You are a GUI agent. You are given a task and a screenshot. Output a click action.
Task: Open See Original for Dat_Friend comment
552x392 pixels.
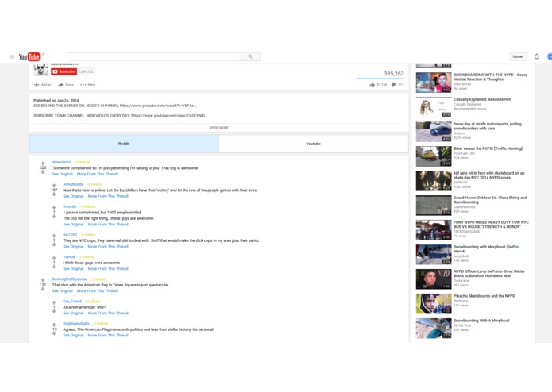pyautogui.click(x=73, y=313)
